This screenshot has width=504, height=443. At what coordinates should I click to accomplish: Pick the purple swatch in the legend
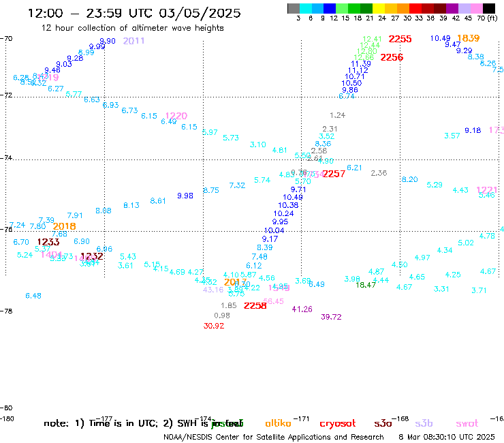coord(452,8)
